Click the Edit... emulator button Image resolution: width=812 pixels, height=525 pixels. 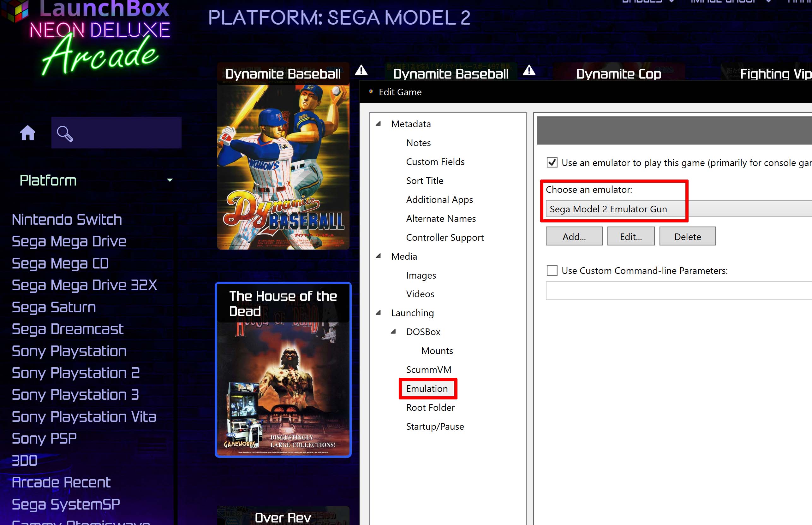click(x=630, y=236)
